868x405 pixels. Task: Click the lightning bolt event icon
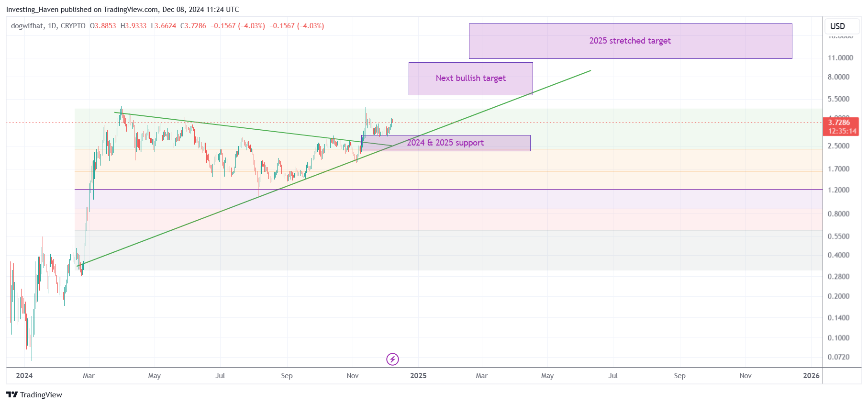pos(392,359)
